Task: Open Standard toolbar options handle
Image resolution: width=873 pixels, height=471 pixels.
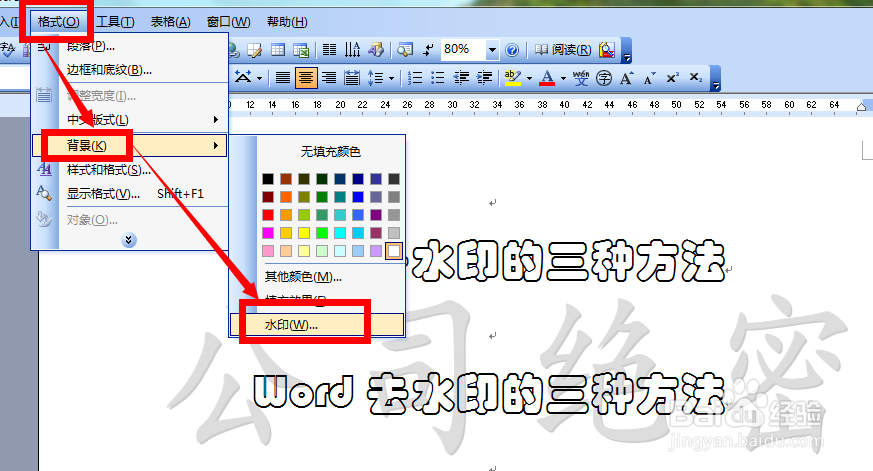Action: [x=627, y=51]
